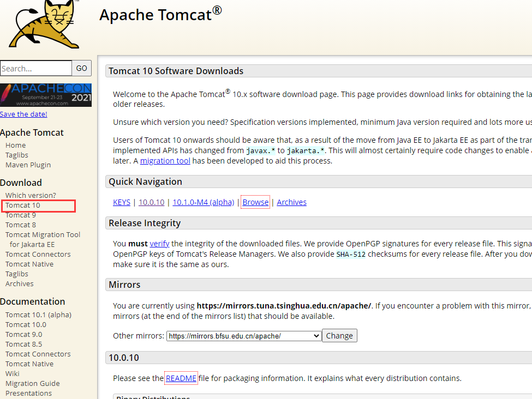Expand the Other mirrors dropdown

[x=244, y=336]
